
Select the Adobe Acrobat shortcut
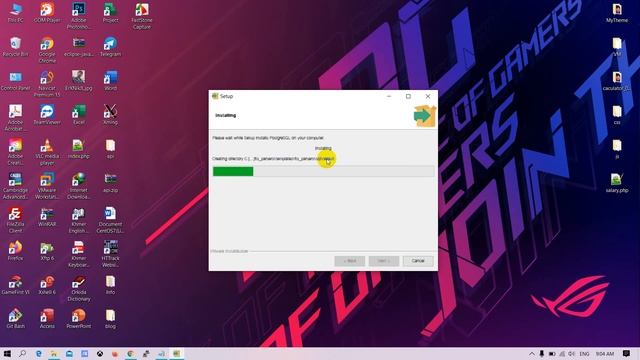(x=16, y=118)
